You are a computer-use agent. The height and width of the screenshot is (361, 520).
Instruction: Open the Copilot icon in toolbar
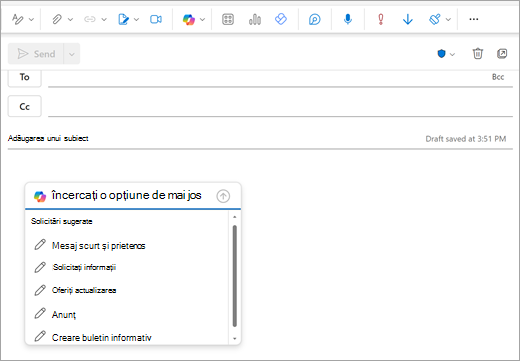point(189,19)
